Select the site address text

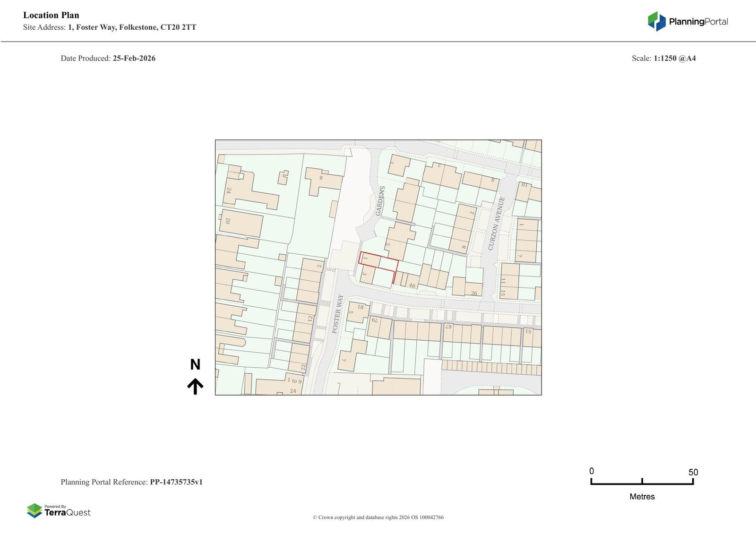[132, 27]
